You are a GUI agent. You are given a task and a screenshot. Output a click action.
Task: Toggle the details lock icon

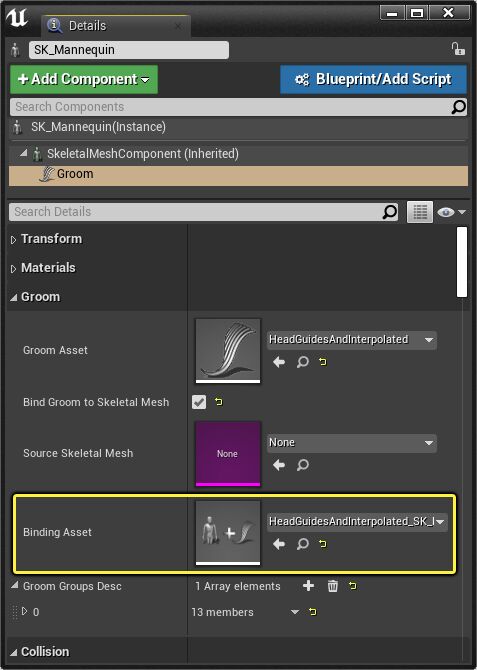click(458, 49)
